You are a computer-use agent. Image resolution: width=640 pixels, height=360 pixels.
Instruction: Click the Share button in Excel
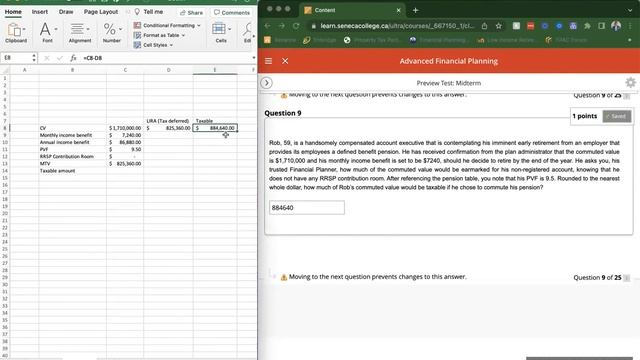[191, 13]
